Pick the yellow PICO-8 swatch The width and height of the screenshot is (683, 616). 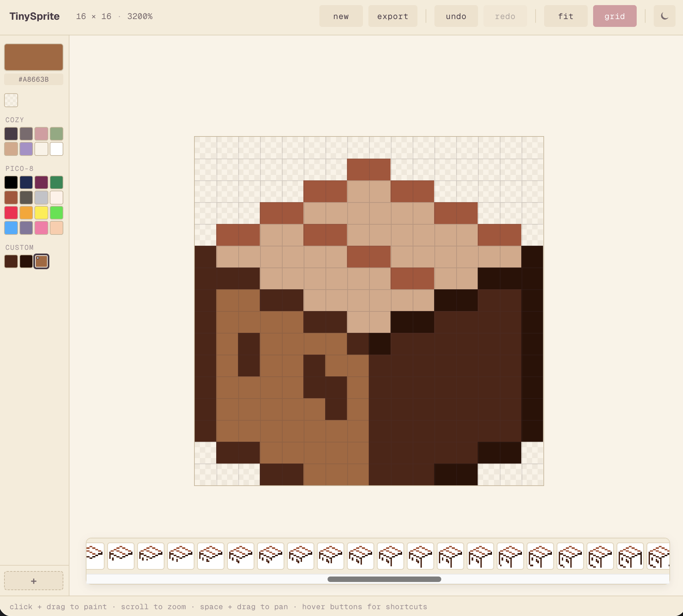pyautogui.click(x=41, y=213)
